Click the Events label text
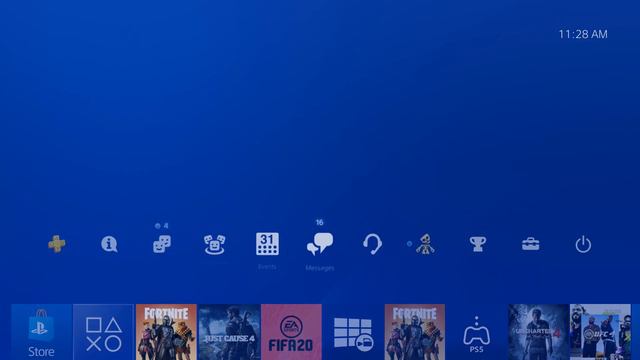The image size is (640, 360). (267, 267)
